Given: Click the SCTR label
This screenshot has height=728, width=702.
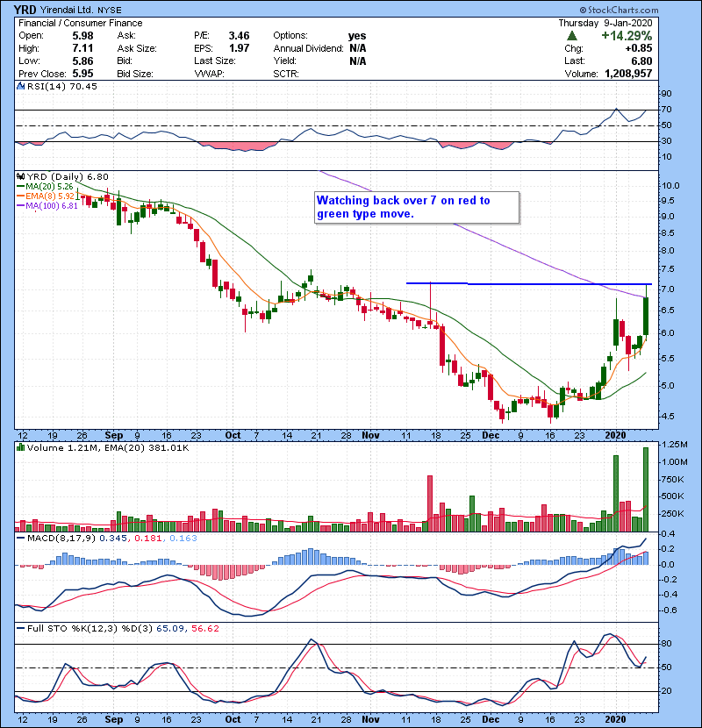Looking at the screenshot, I should (x=286, y=74).
